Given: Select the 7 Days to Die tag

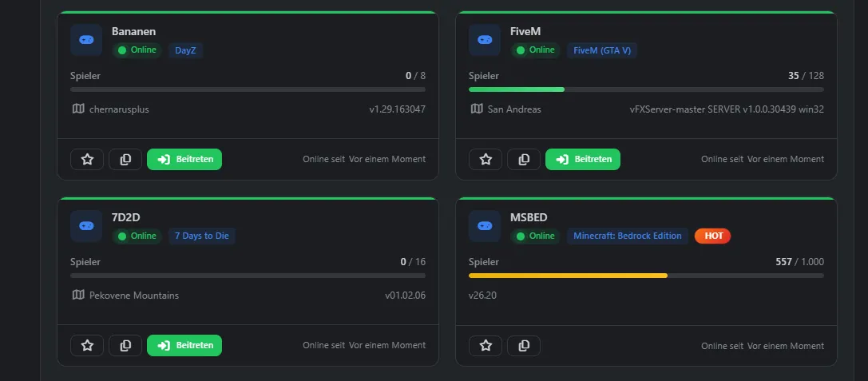Looking at the screenshot, I should pos(202,236).
